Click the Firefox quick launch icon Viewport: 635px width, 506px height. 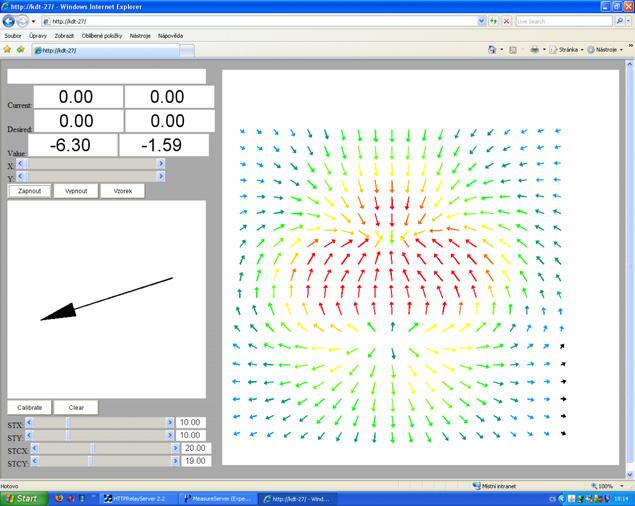(59, 499)
